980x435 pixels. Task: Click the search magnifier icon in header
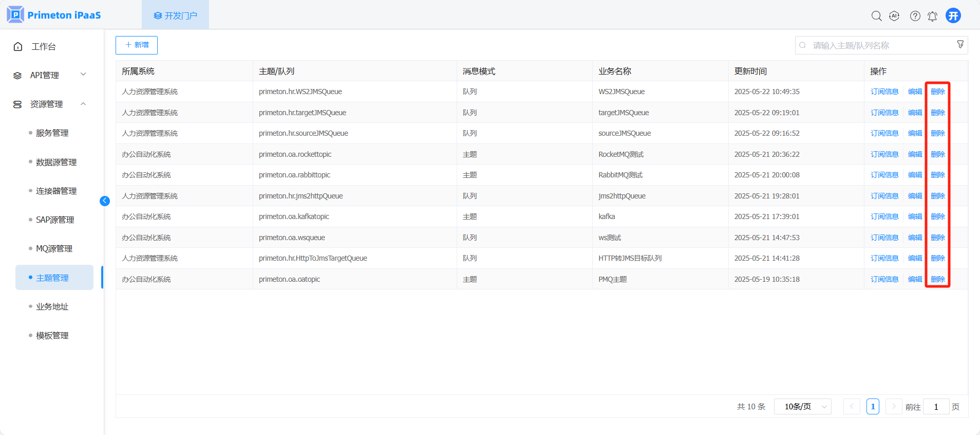pos(876,16)
